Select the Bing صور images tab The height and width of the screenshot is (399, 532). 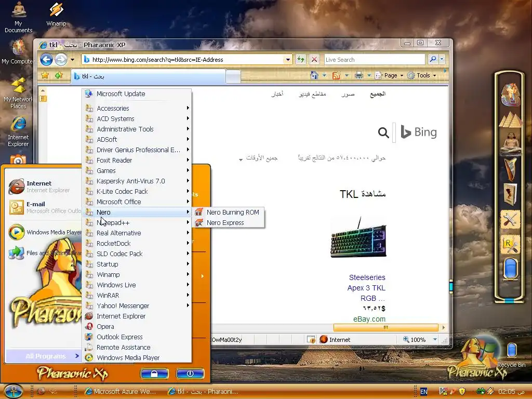coord(348,94)
